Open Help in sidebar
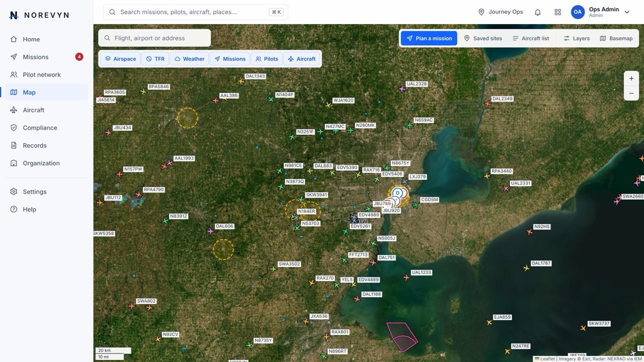 click(46, 209)
